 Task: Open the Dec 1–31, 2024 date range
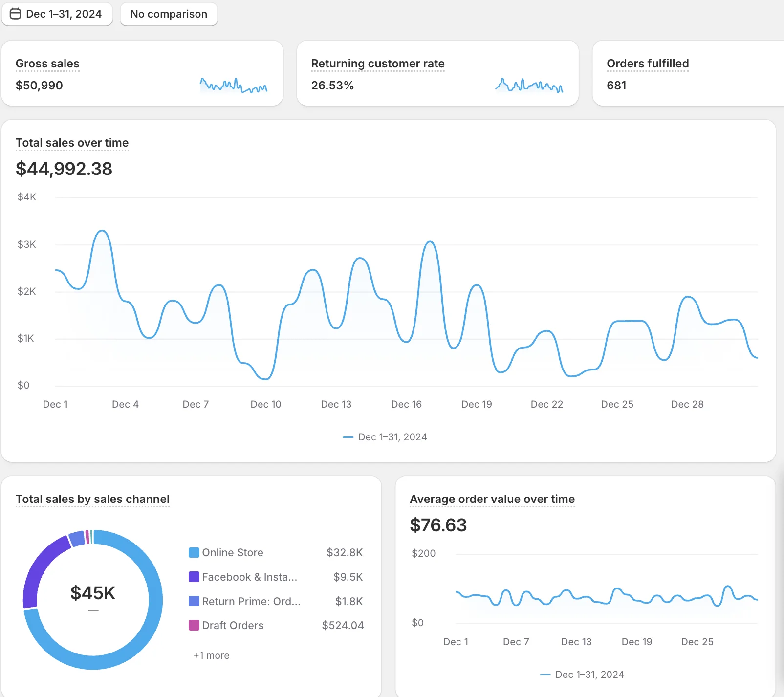tap(64, 14)
